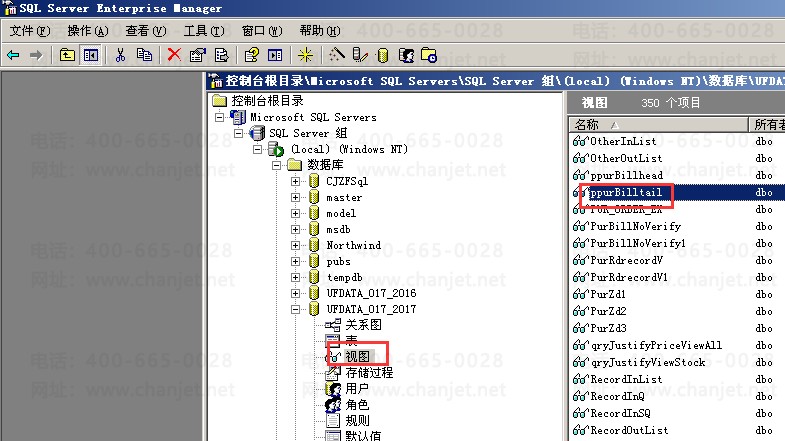Expand the UFDATA_017_2016 database node
785x441 pixels.
tap(295, 293)
